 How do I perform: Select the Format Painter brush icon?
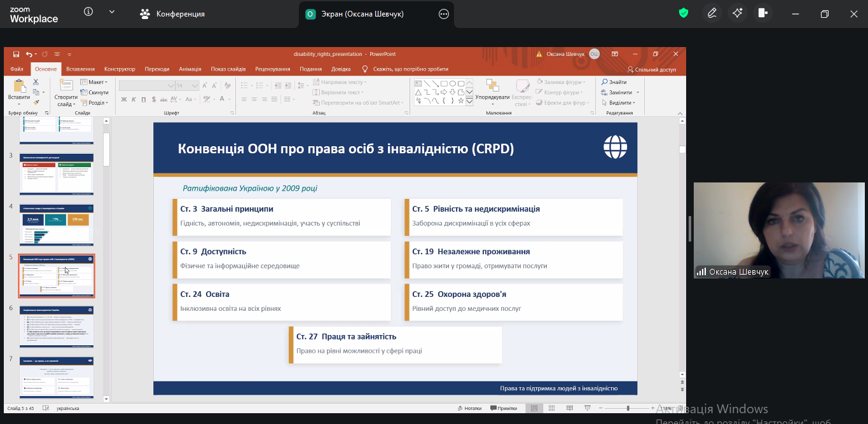36,102
